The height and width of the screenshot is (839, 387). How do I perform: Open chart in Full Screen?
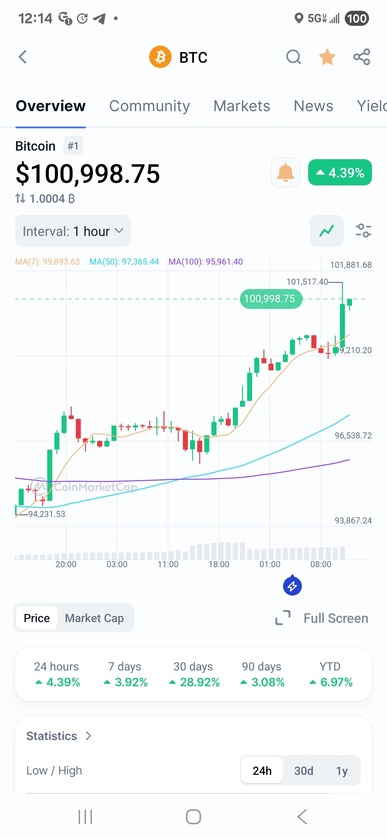point(322,618)
